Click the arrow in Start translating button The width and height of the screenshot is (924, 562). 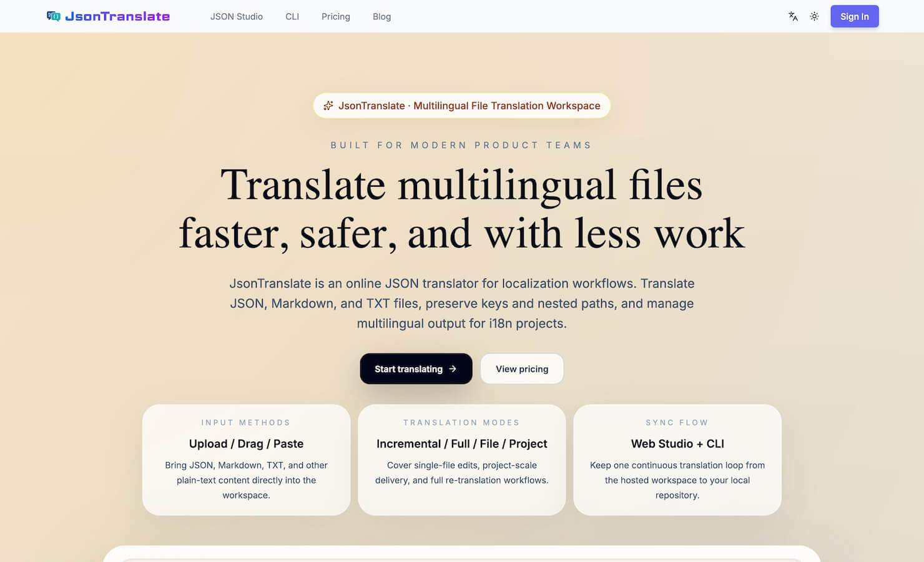click(453, 369)
